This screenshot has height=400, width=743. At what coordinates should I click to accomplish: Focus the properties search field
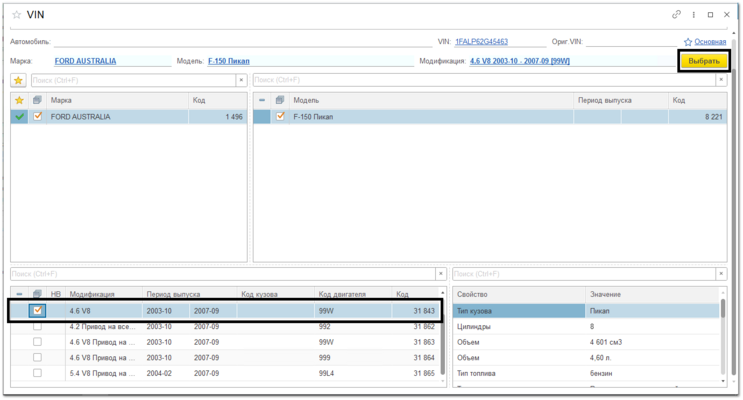[x=584, y=274]
